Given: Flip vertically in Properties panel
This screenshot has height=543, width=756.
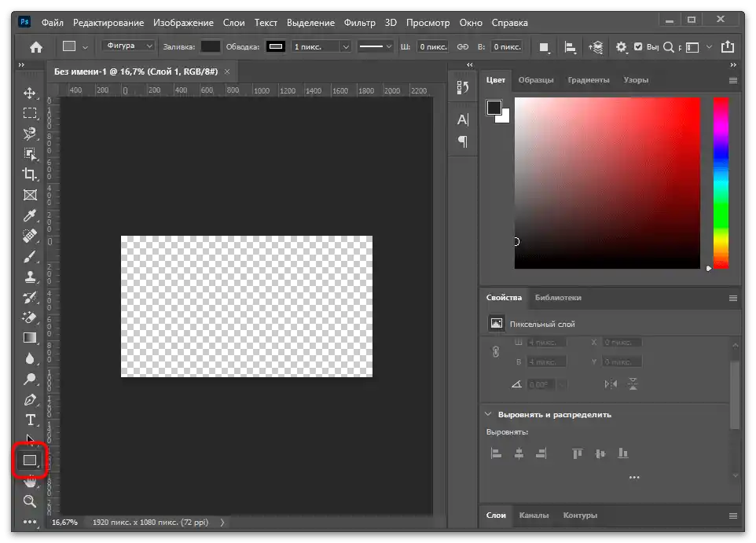Looking at the screenshot, I should [633, 384].
